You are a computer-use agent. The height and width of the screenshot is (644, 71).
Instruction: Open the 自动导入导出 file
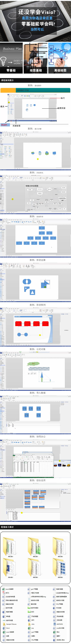(59, 640)
